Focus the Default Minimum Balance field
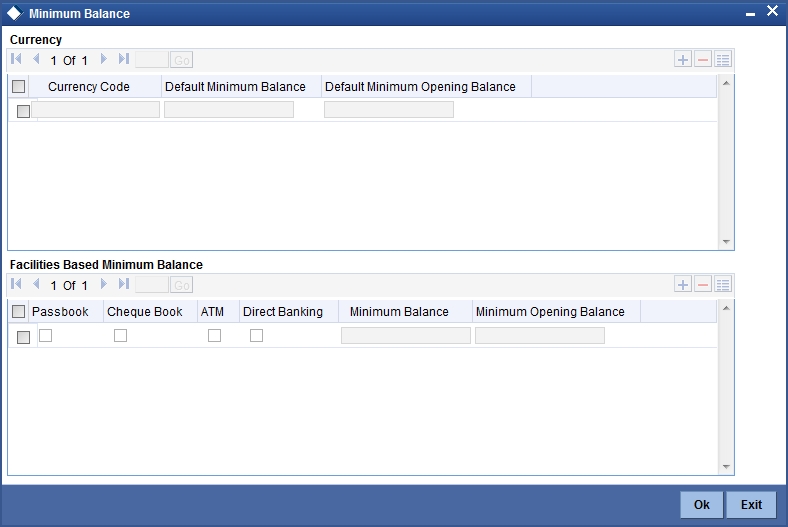788x527 pixels. pos(229,110)
